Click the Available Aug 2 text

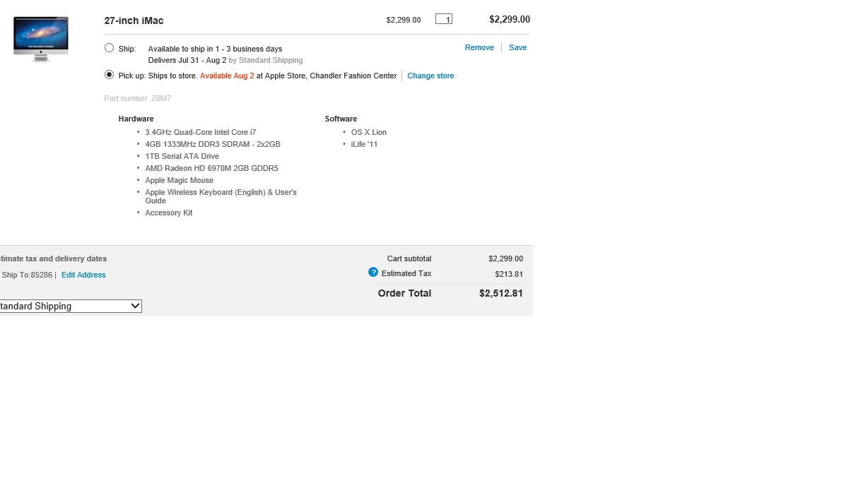(x=227, y=76)
